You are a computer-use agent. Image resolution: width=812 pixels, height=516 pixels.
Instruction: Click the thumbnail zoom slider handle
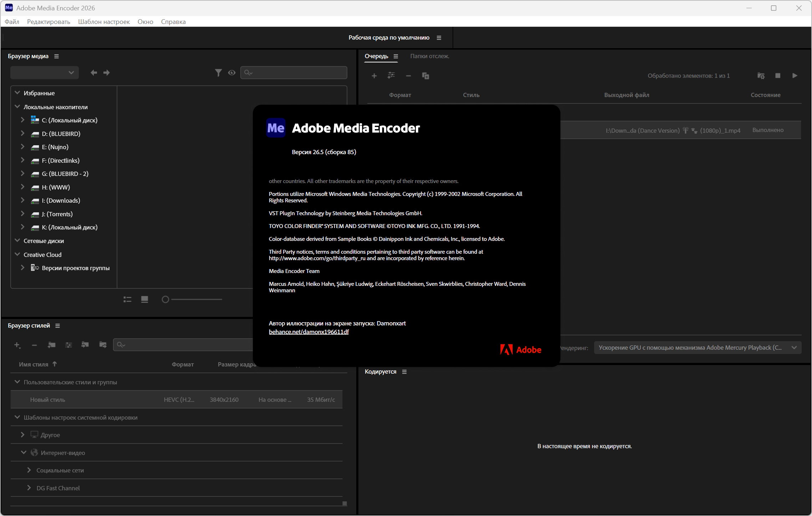165,299
